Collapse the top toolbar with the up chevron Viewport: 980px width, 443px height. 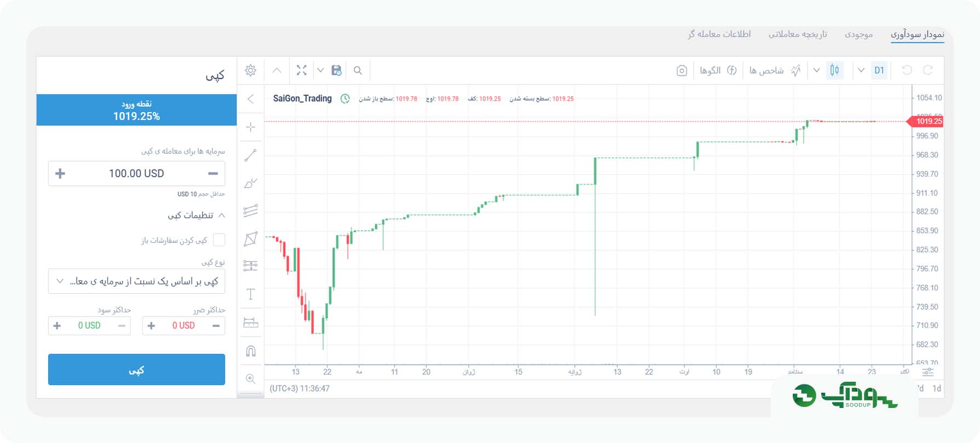click(277, 70)
